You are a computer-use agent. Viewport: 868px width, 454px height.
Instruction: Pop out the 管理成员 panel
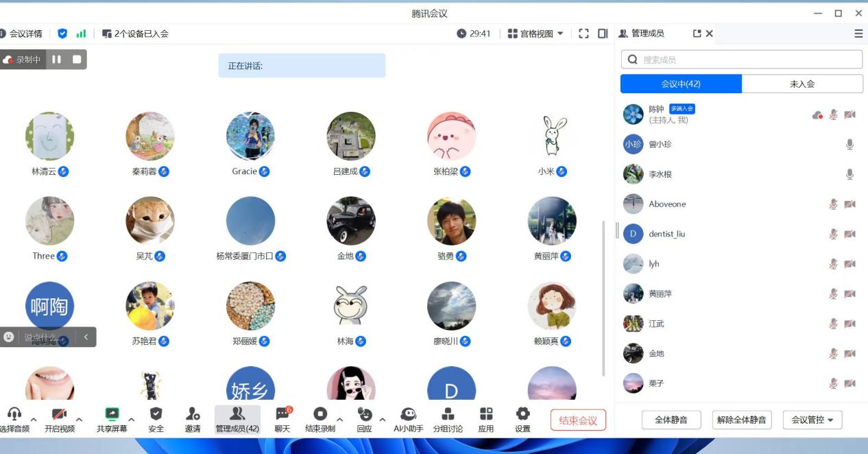[x=697, y=34]
